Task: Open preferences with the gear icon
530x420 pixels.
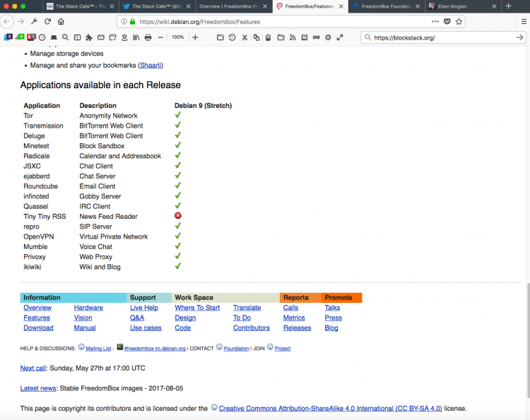Action: click(328, 37)
